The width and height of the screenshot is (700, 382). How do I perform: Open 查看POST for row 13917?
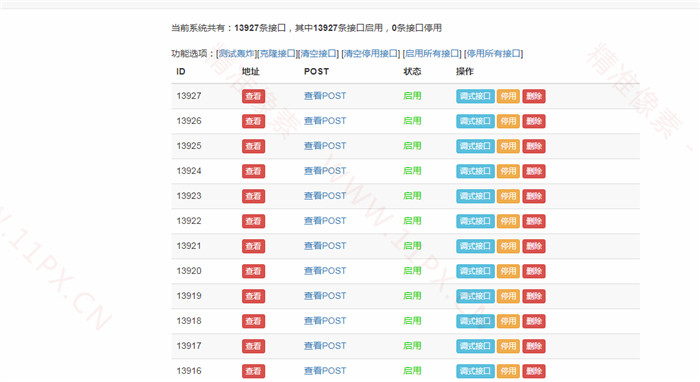pyautogui.click(x=325, y=346)
